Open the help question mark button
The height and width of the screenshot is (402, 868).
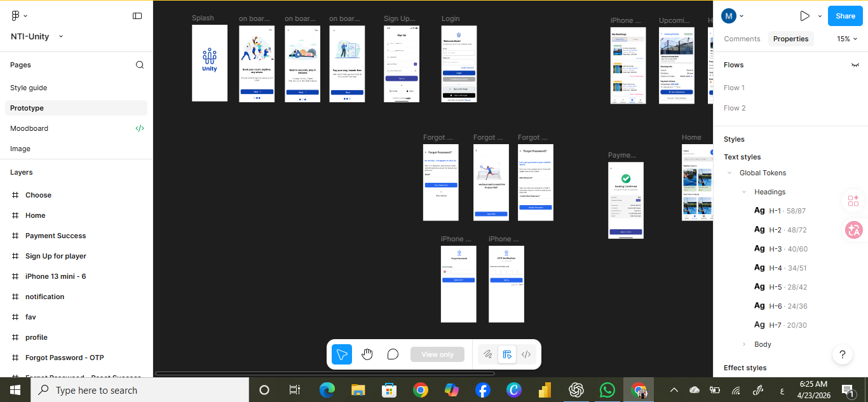[x=843, y=354]
